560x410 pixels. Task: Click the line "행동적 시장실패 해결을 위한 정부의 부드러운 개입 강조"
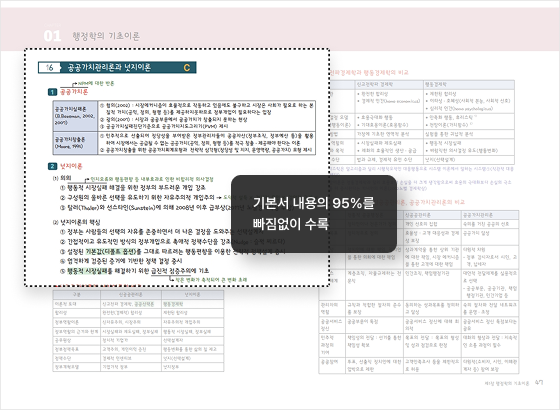point(132,188)
